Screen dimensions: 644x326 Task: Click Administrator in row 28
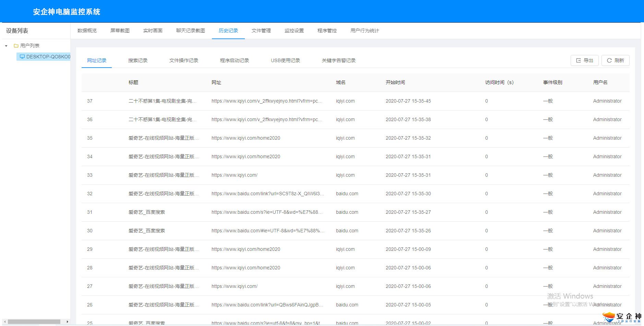coord(607,268)
